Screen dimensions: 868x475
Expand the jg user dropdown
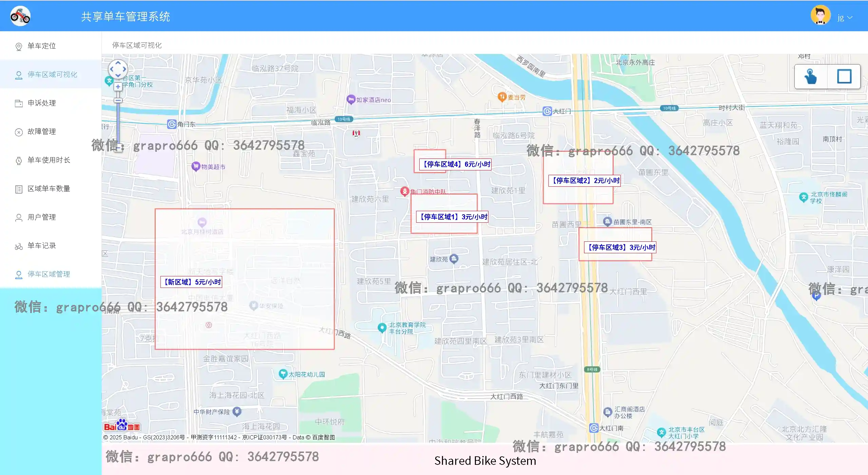[x=845, y=18]
